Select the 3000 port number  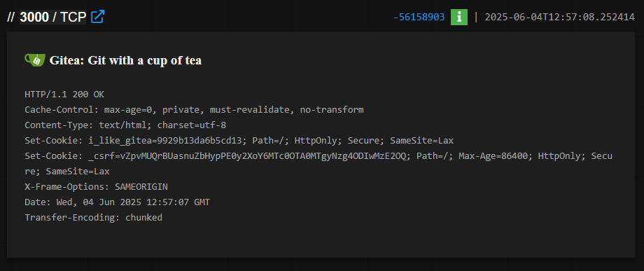(x=34, y=17)
